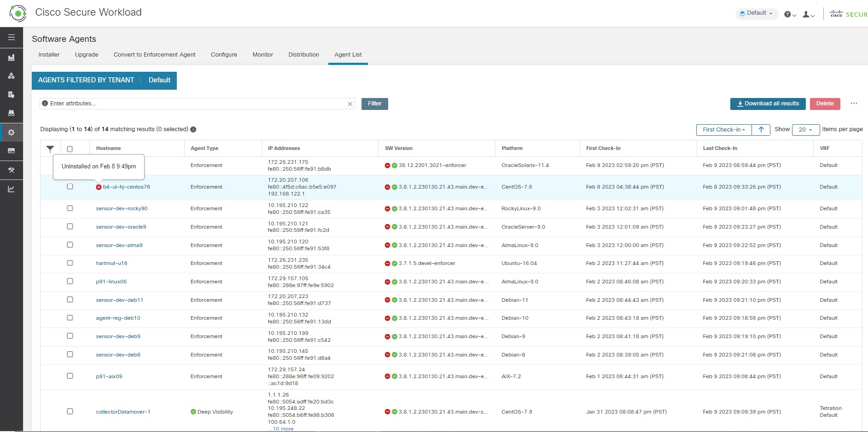Click the info icon after matching results
The width and height of the screenshot is (868, 432).
point(193,129)
